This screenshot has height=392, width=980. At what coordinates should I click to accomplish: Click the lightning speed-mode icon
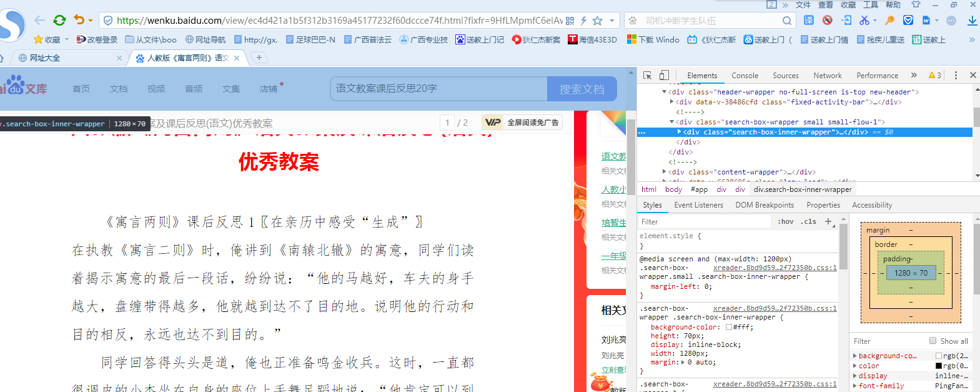click(x=583, y=21)
